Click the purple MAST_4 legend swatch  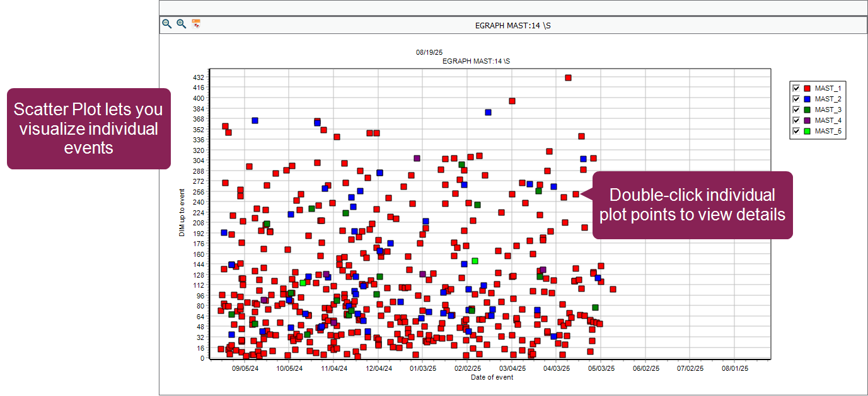tap(807, 120)
